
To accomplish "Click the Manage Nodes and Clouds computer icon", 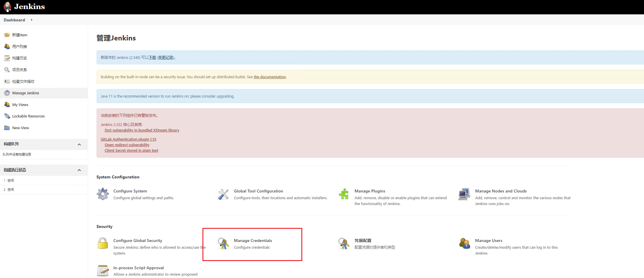I will 464,194.
